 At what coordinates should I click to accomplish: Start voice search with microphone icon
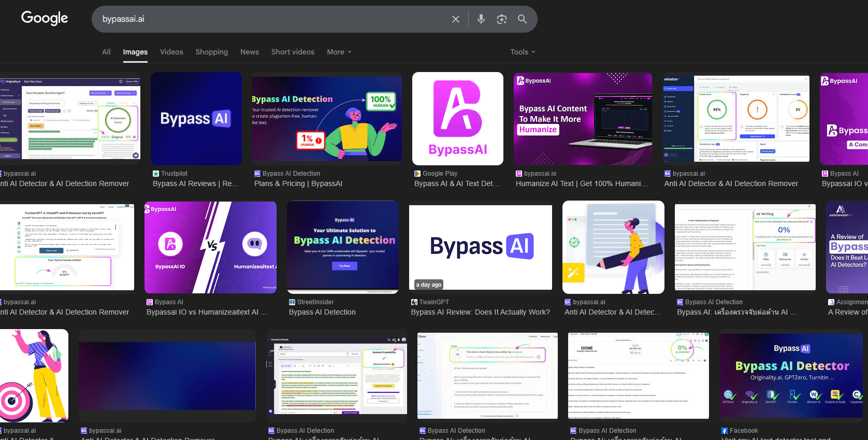481,19
